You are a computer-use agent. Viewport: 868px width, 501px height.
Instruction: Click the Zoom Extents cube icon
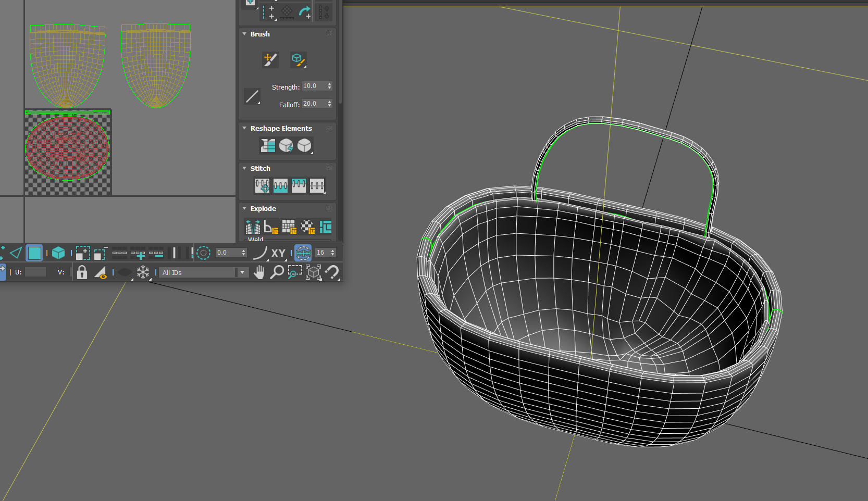(x=313, y=272)
